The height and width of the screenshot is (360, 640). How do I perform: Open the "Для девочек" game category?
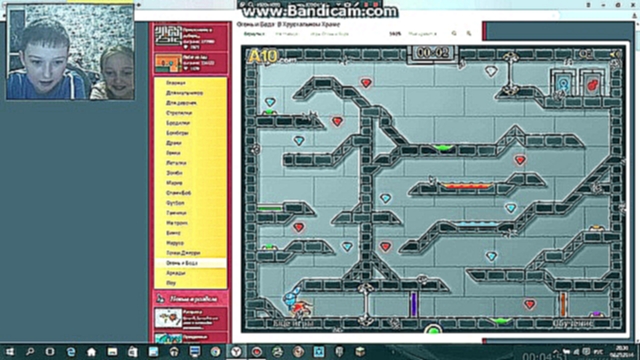[181, 103]
